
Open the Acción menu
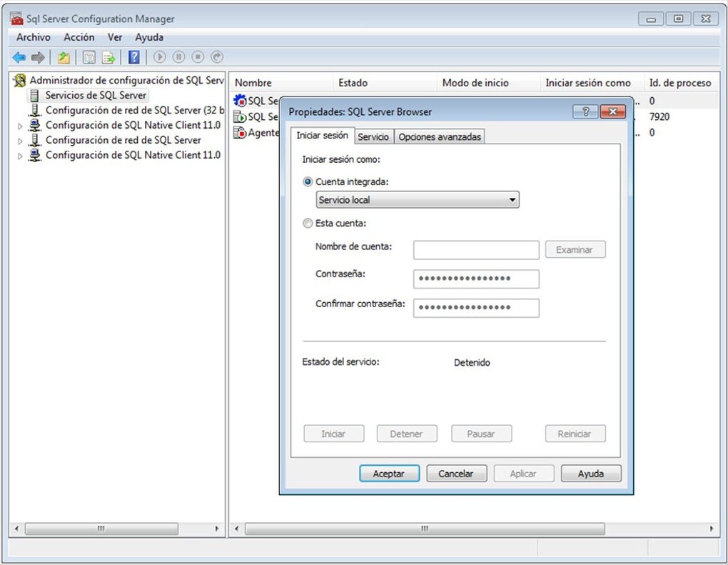(79, 37)
